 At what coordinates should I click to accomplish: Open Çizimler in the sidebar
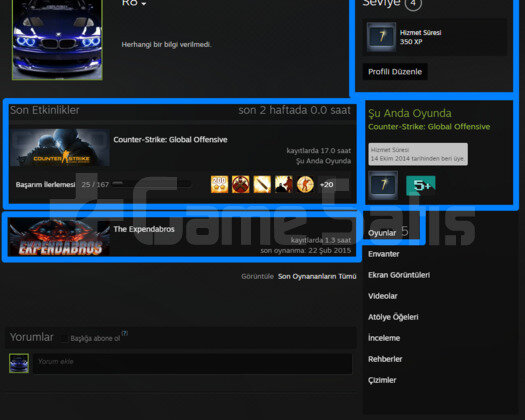(382, 380)
